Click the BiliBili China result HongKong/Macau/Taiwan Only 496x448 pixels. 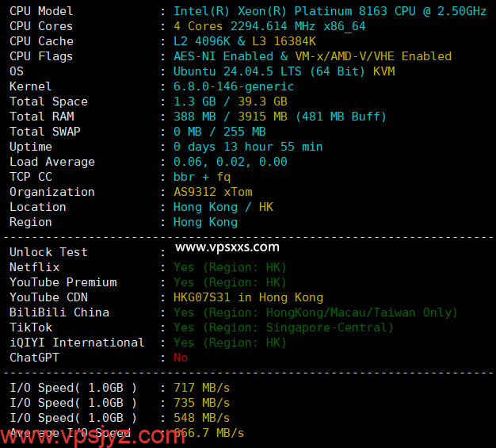pyautogui.click(x=315, y=312)
